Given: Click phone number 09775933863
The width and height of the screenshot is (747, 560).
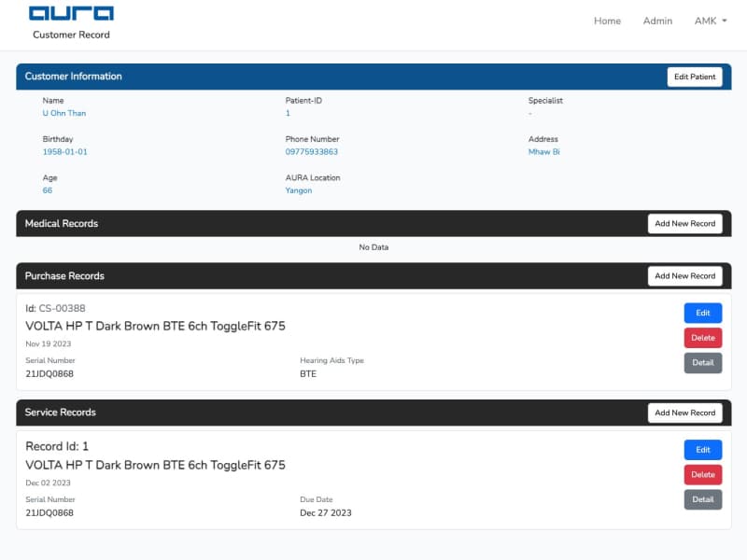Looking at the screenshot, I should (312, 151).
